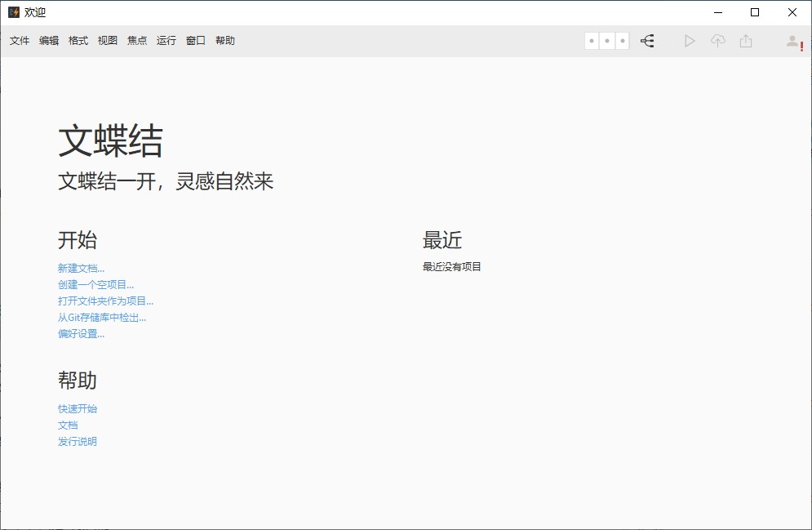Toggle the right panel visibility

point(623,40)
